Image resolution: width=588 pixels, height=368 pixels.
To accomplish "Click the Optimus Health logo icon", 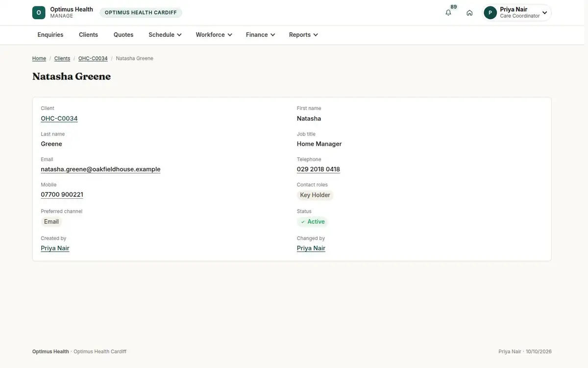I will pyautogui.click(x=39, y=13).
